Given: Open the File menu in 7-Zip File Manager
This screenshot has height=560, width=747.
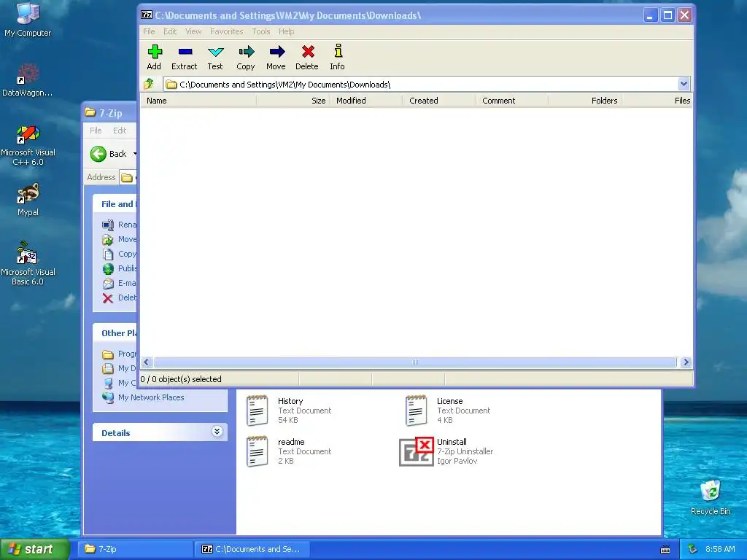Looking at the screenshot, I should click(x=149, y=31).
